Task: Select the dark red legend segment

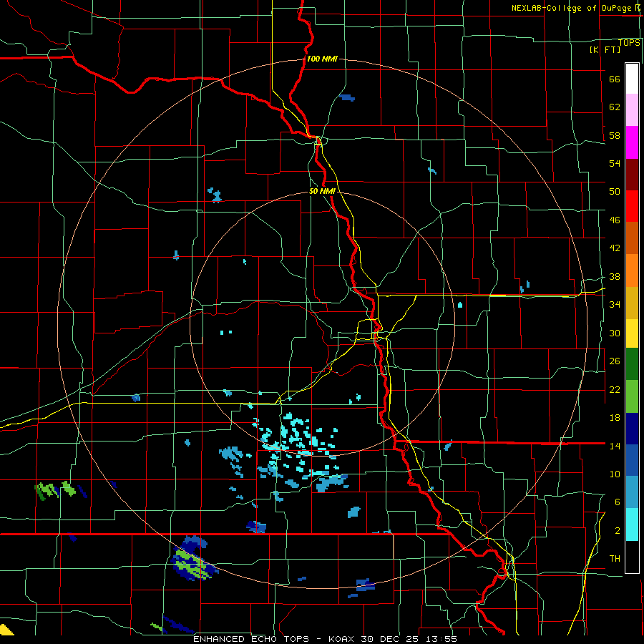Action: click(632, 175)
